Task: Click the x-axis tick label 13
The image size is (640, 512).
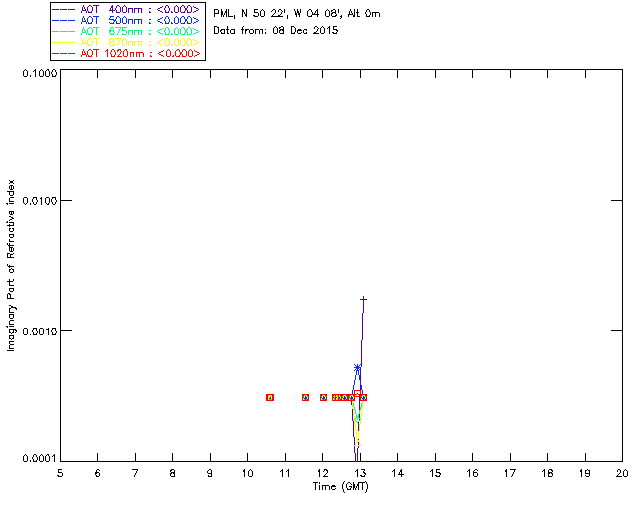Action: [x=360, y=473]
